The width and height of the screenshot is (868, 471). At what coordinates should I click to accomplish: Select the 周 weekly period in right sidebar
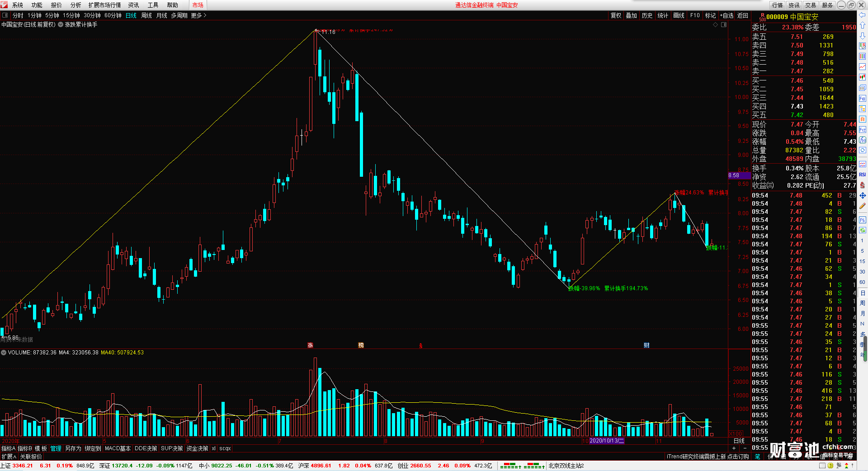pos(862,303)
